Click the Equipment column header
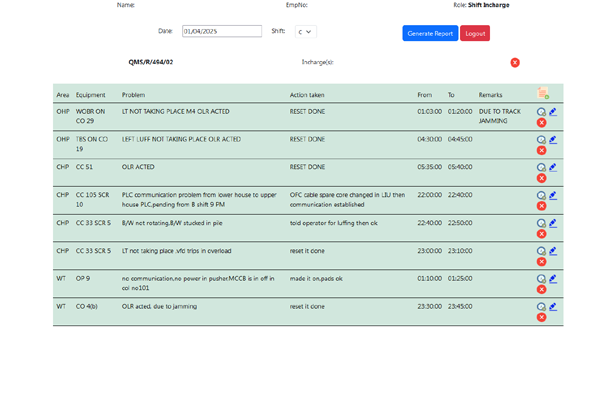The width and height of the screenshot is (600, 400). (x=90, y=95)
